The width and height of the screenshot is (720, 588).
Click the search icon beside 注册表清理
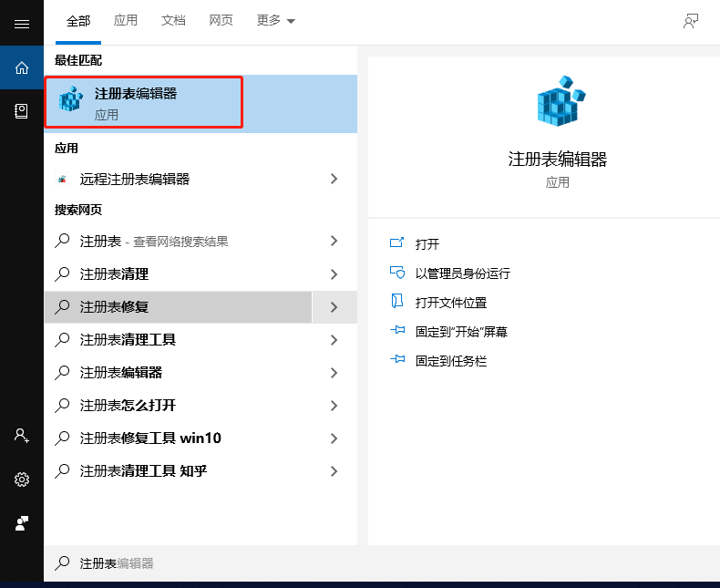[x=62, y=274]
